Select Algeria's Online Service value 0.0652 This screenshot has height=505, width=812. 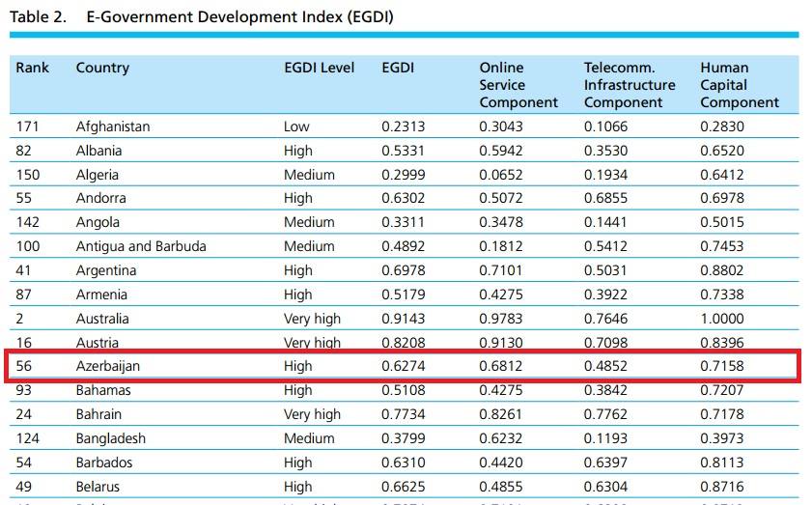tap(501, 175)
